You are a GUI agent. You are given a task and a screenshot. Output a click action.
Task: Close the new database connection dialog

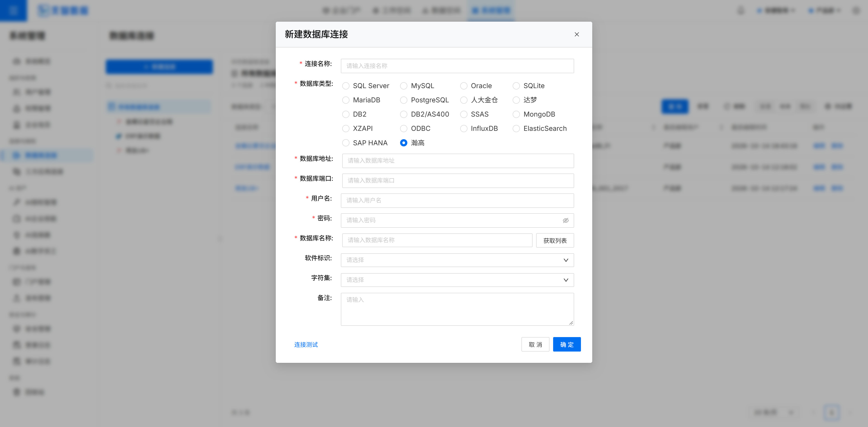577,34
